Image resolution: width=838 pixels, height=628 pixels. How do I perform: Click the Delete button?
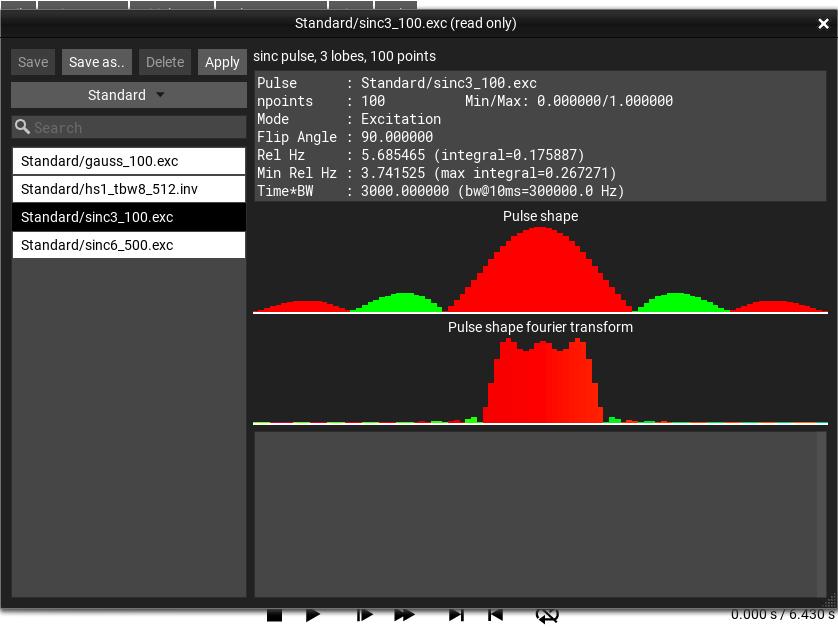(165, 62)
